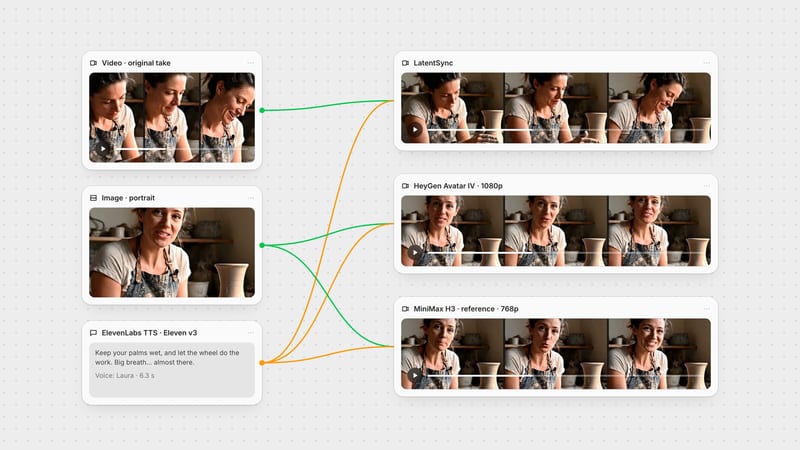Open the more-options menu on the HeyGen Avatar IV node
Viewport: 800px width, 450px height.
coord(707,186)
